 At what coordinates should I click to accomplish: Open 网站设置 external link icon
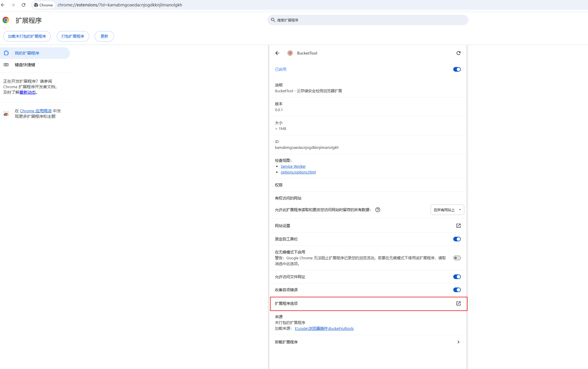[x=458, y=226]
